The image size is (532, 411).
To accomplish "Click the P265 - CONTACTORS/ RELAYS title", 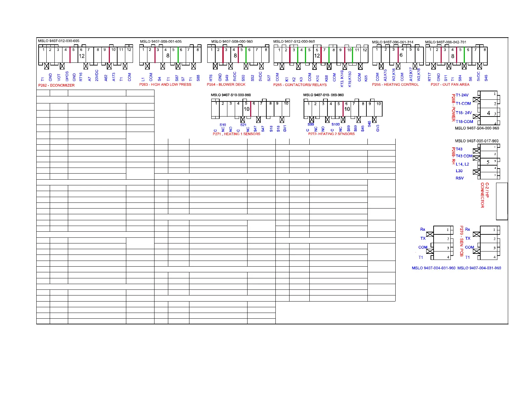I will pyautogui.click(x=300, y=85).
